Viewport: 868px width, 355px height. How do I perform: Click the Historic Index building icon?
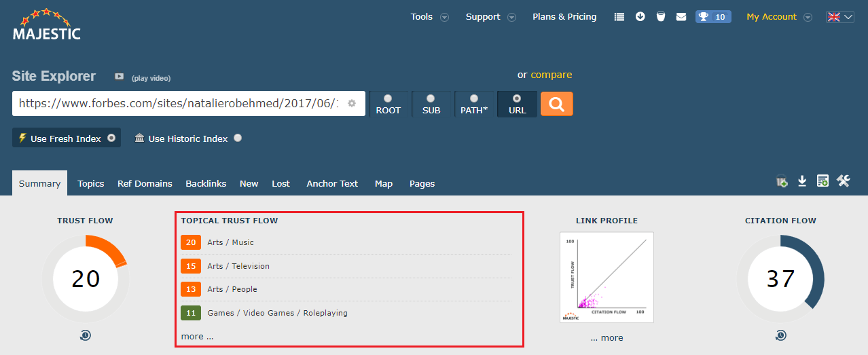[x=139, y=138]
